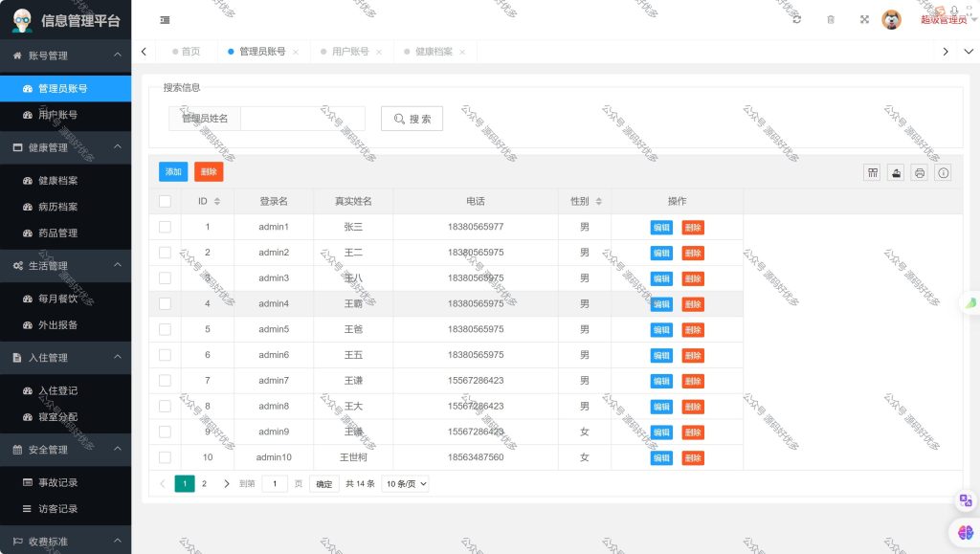This screenshot has height=554, width=980.
Task: Check the row for admin4
Action: click(x=165, y=303)
